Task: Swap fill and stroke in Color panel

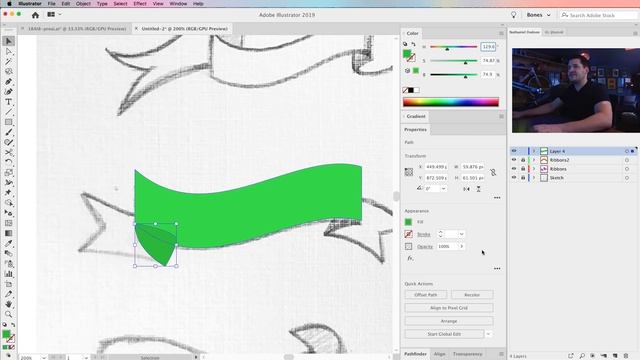Action: tap(413, 44)
